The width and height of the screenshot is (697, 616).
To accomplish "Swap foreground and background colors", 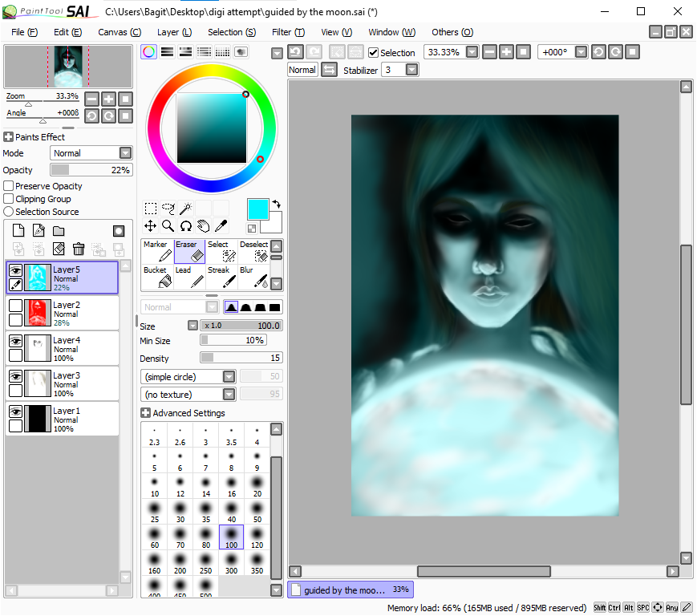I will tap(277, 204).
